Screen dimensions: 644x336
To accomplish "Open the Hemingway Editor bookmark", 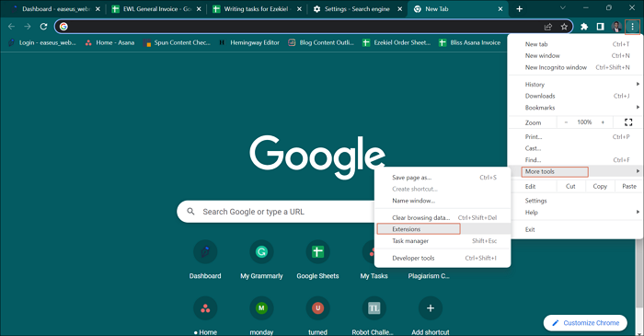I will pyautogui.click(x=249, y=42).
